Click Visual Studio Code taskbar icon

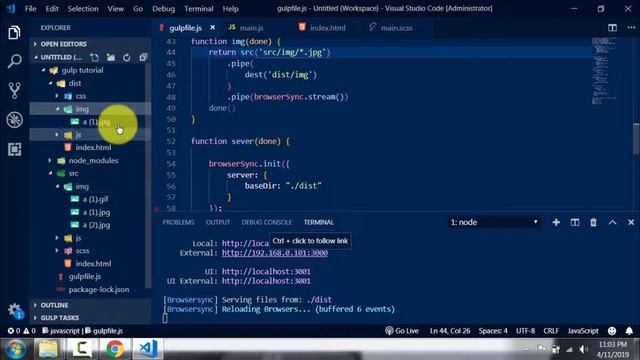(148, 349)
